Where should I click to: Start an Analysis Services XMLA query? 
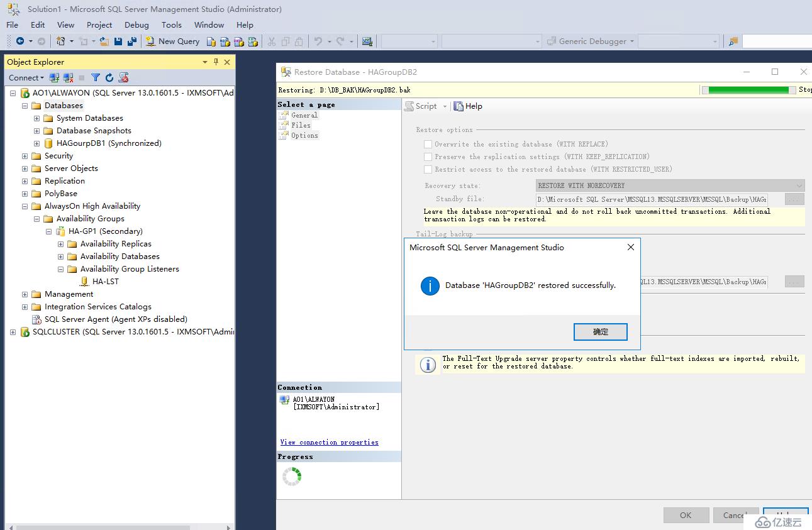pos(253,41)
